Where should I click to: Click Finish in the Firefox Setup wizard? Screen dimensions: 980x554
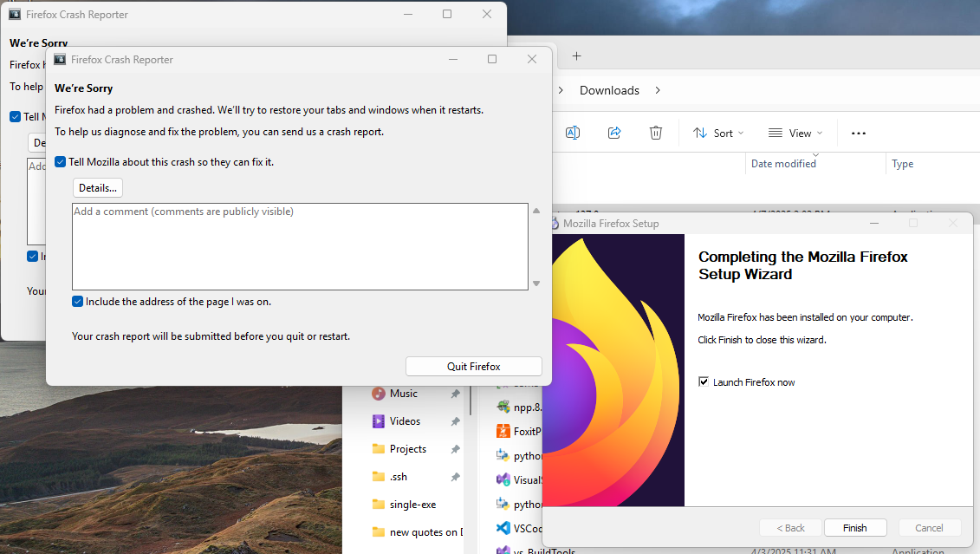[x=855, y=528]
